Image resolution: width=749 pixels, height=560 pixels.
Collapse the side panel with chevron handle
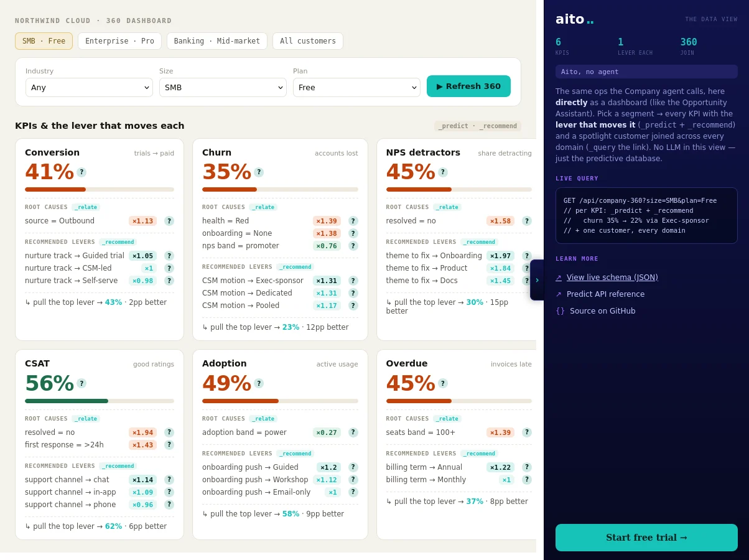click(x=537, y=280)
